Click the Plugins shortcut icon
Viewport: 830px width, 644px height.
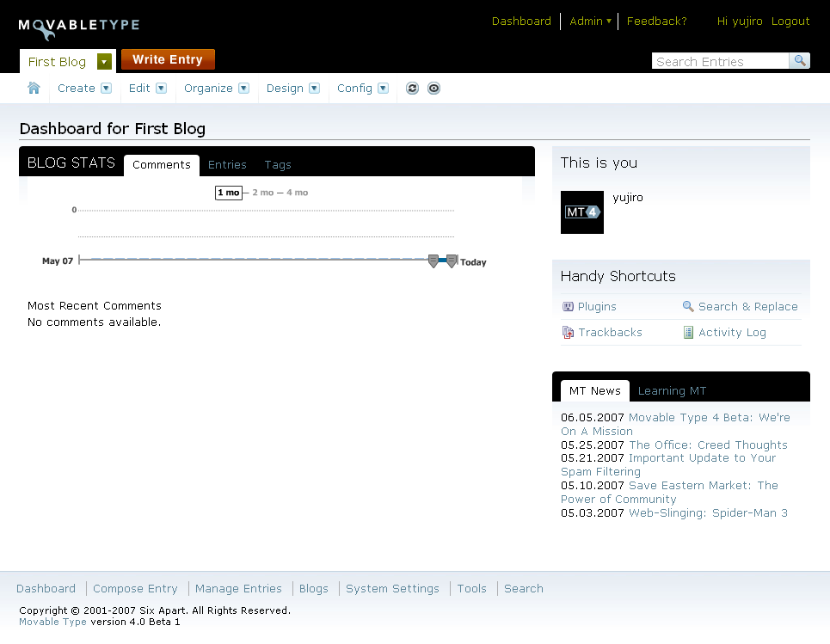tap(568, 306)
